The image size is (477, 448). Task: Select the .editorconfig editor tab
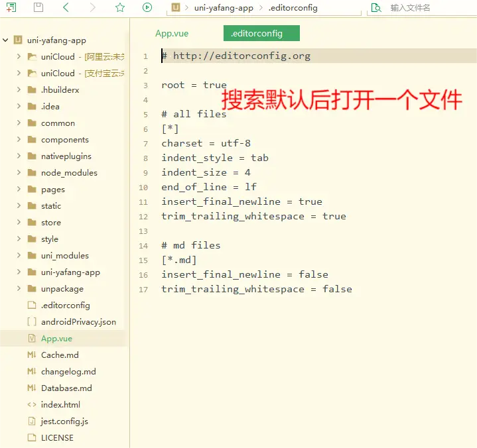point(257,33)
